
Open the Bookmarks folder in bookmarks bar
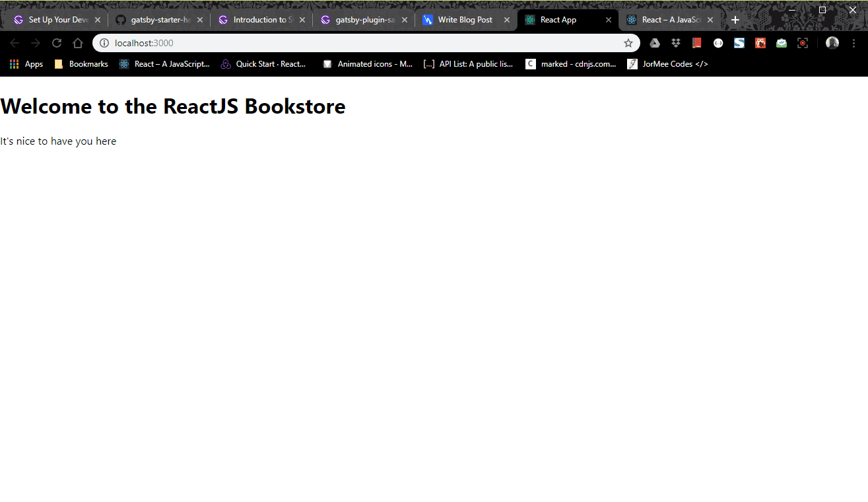(x=81, y=64)
